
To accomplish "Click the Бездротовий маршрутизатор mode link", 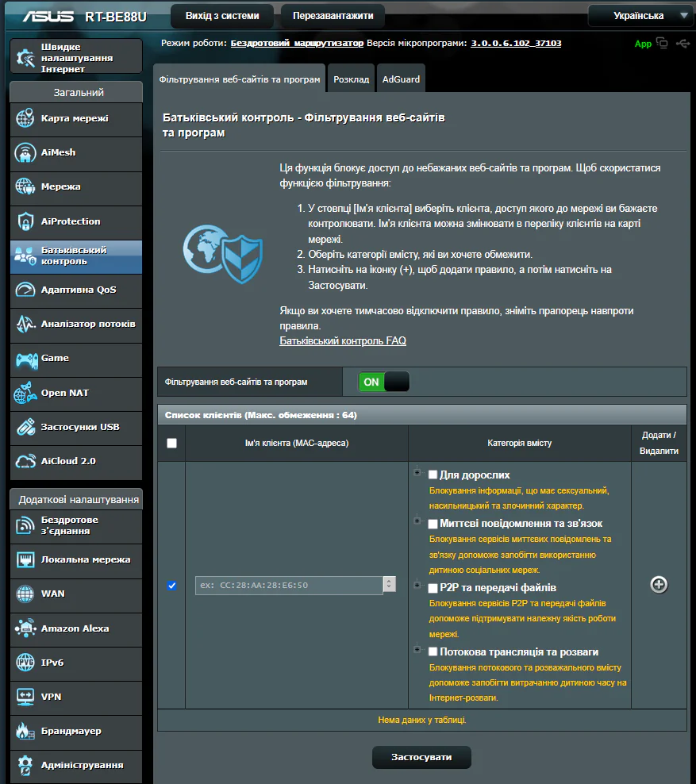I will (297, 44).
